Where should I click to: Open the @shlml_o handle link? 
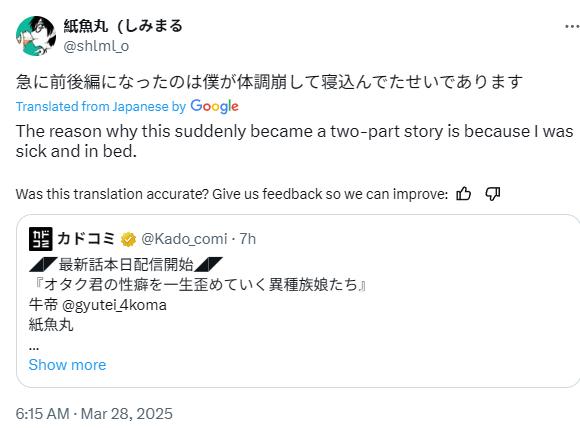click(96, 46)
